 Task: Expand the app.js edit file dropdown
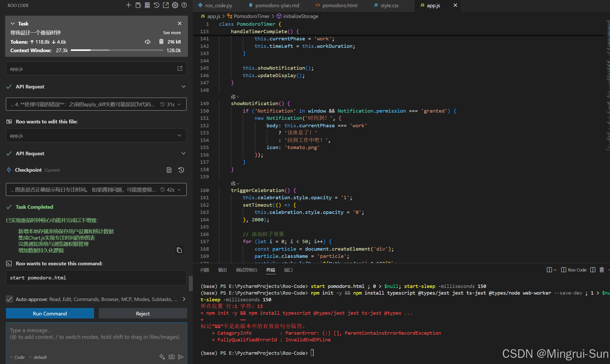pyautogui.click(x=179, y=135)
